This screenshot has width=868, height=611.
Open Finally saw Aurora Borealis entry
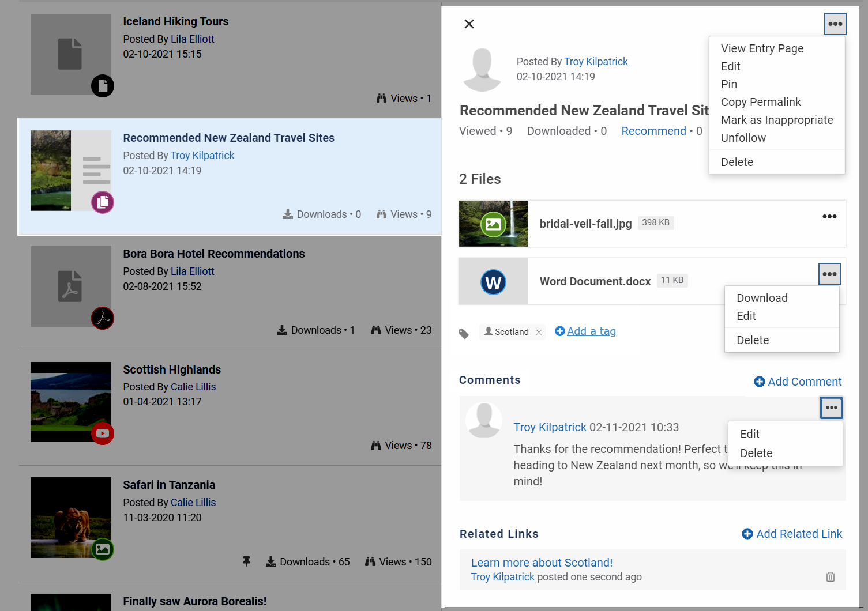(x=194, y=601)
